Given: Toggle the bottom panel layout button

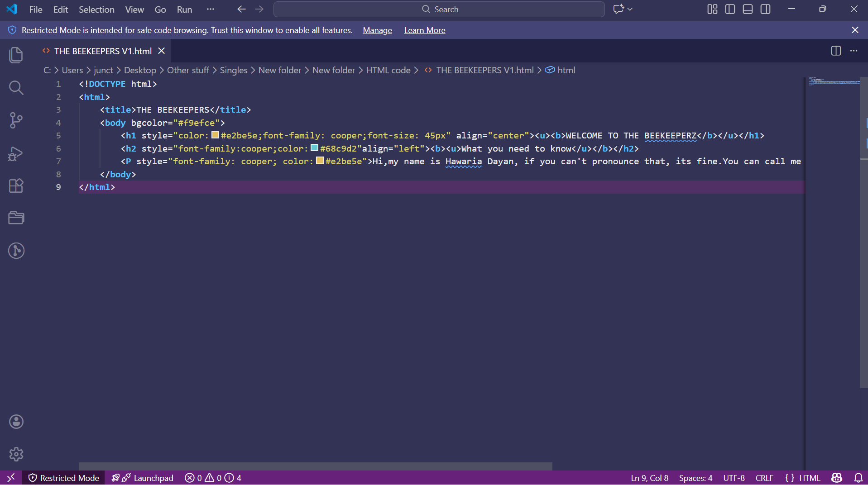Looking at the screenshot, I should coord(748,10).
